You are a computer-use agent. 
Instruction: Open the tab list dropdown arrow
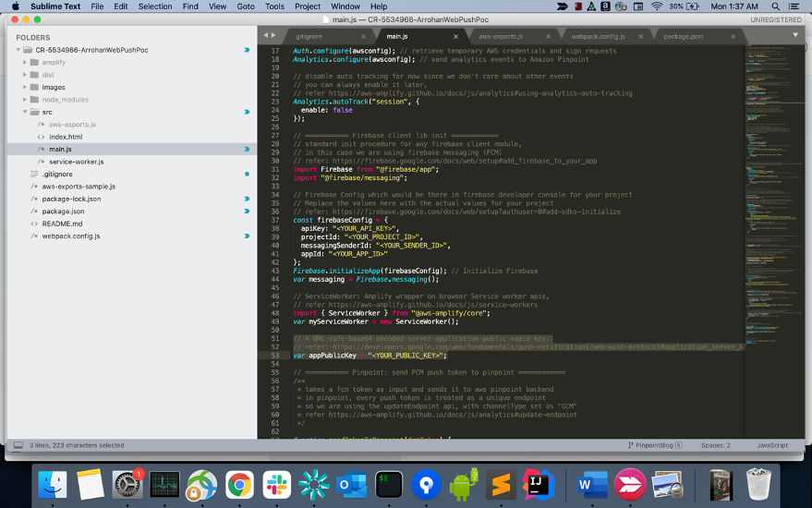pyautogui.click(x=794, y=35)
